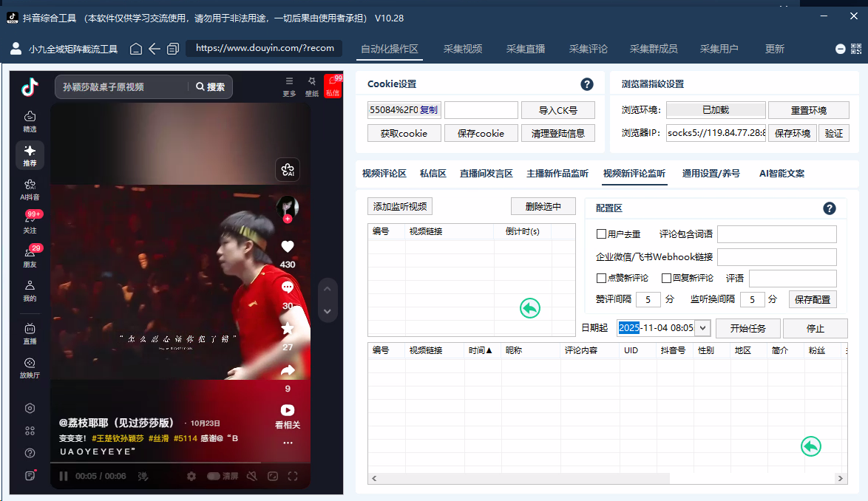
Task: Click the 开始任务 button
Action: click(747, 328)
